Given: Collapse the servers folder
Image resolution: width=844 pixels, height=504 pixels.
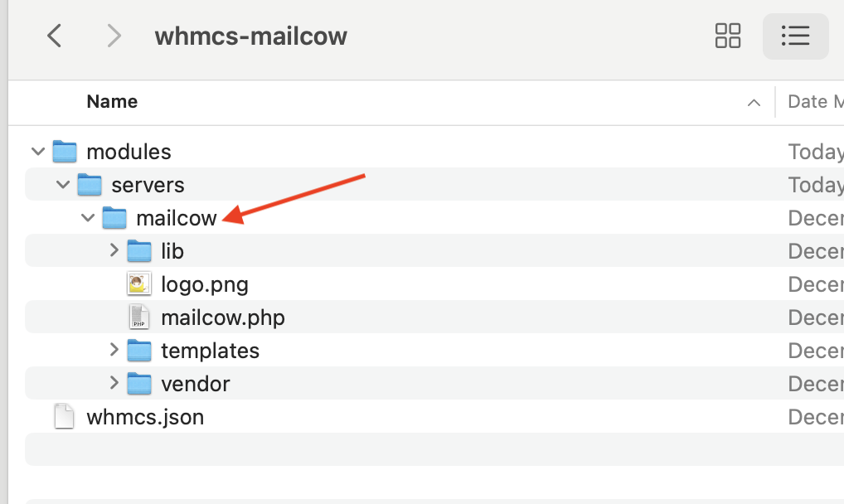Looking at the screenshot, I should pyautogui.click(x=63, y=185).
